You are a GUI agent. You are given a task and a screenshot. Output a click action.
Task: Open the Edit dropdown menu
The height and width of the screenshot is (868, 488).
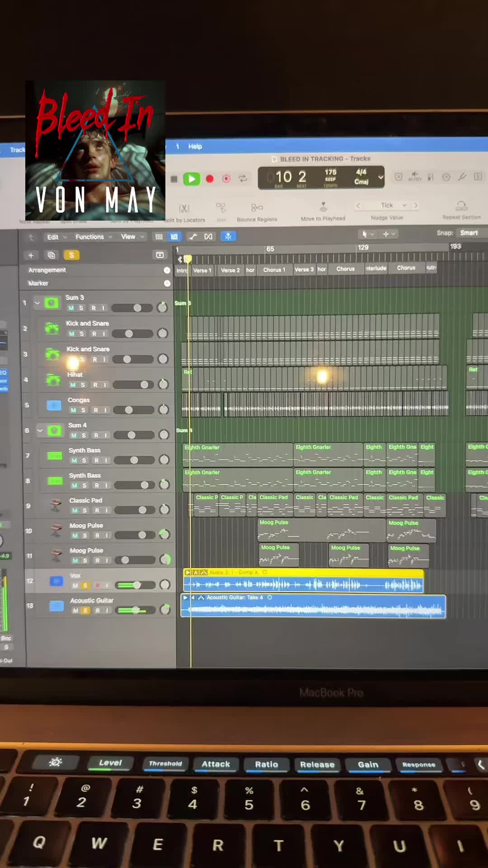point(56,237)
